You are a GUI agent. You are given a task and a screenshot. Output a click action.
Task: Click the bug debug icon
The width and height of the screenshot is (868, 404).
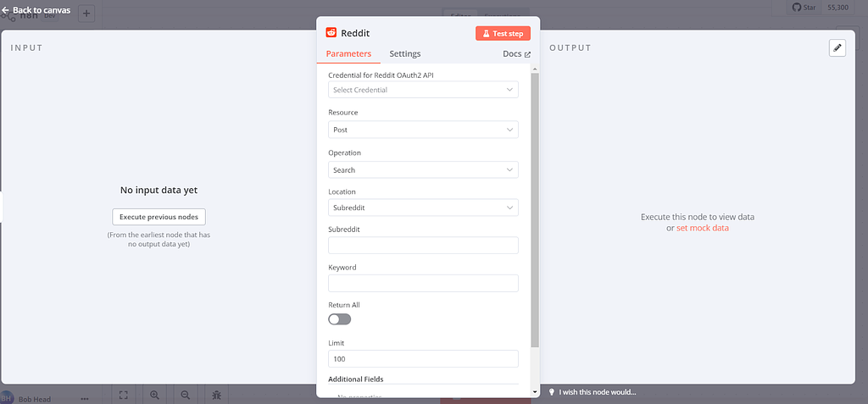point(217,395)
